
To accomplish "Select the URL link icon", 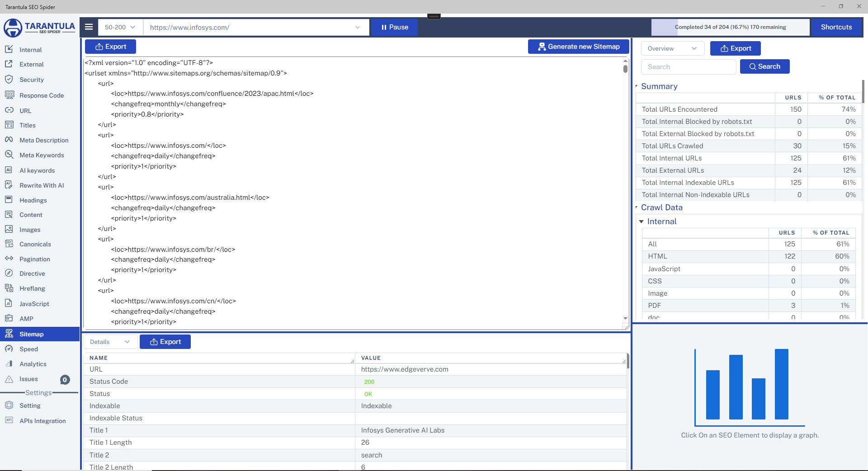I will click(x=9, y=110).
